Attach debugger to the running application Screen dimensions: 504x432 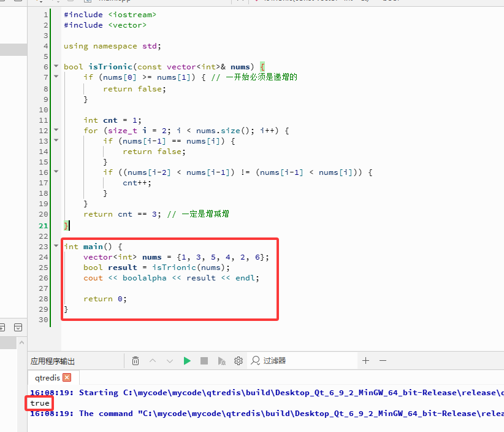pos(221,361)
